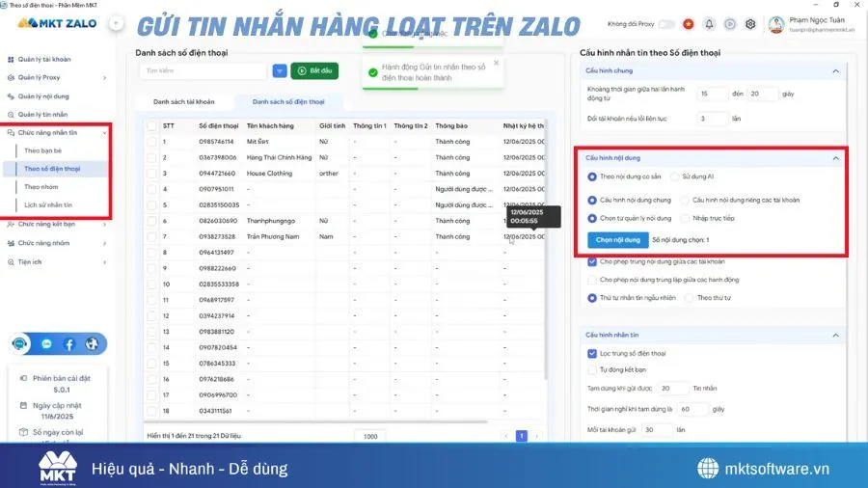
Task: Go to next page arrow
Action: (x=536, y=436)
